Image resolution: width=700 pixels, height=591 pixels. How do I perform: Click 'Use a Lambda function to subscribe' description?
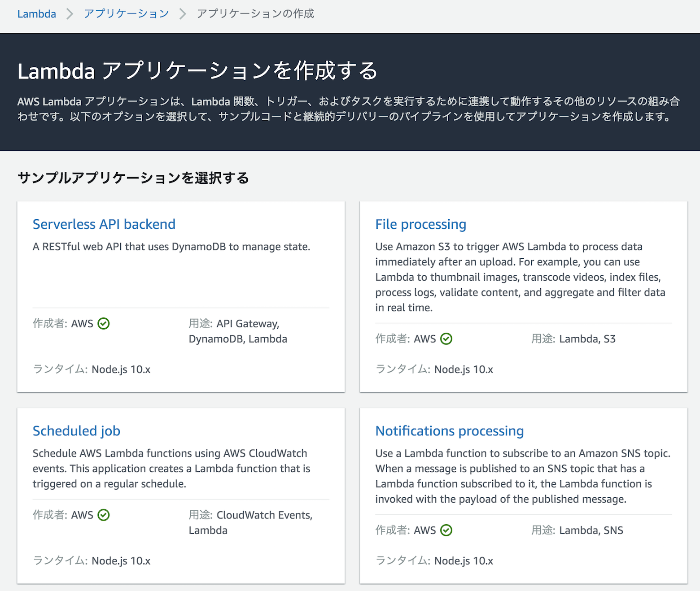coord(523,476)
